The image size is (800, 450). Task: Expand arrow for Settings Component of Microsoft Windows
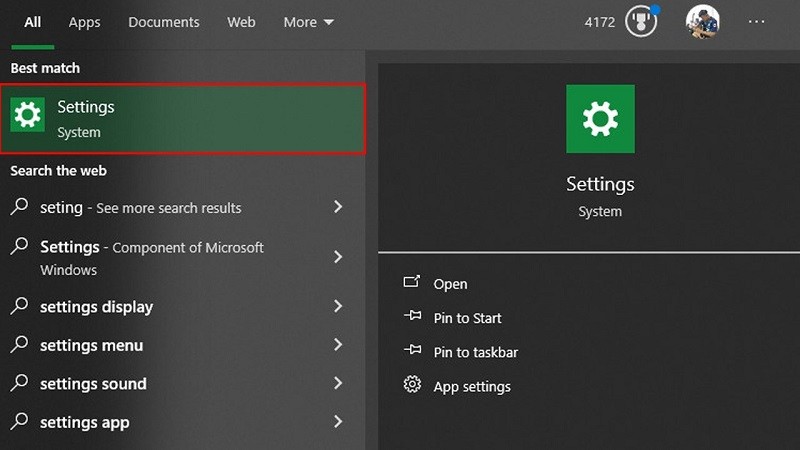coord(337,257)
